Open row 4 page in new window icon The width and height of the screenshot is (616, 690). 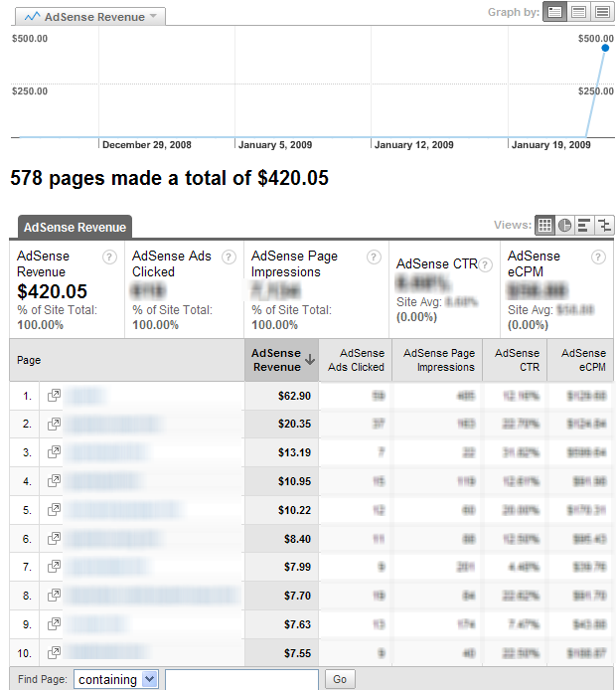coord(54,480)
